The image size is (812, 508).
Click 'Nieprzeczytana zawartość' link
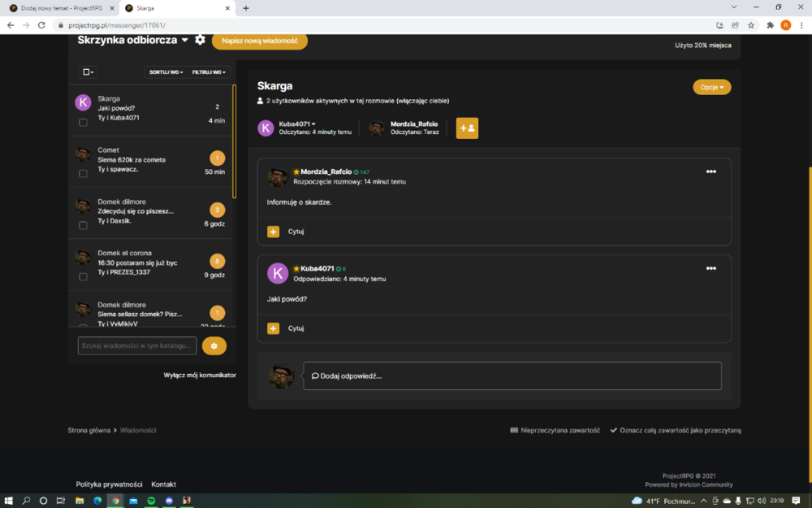click(555, 430)
